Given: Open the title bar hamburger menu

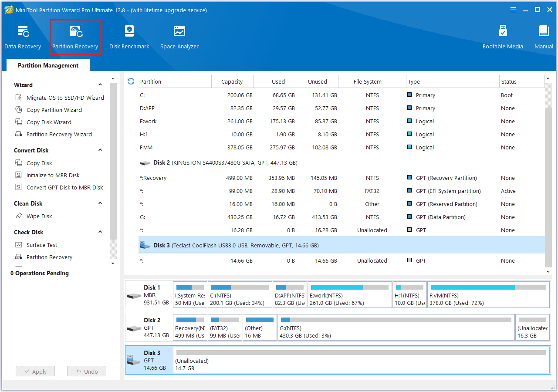Looking at the screenshot, I should pos(514,10).
